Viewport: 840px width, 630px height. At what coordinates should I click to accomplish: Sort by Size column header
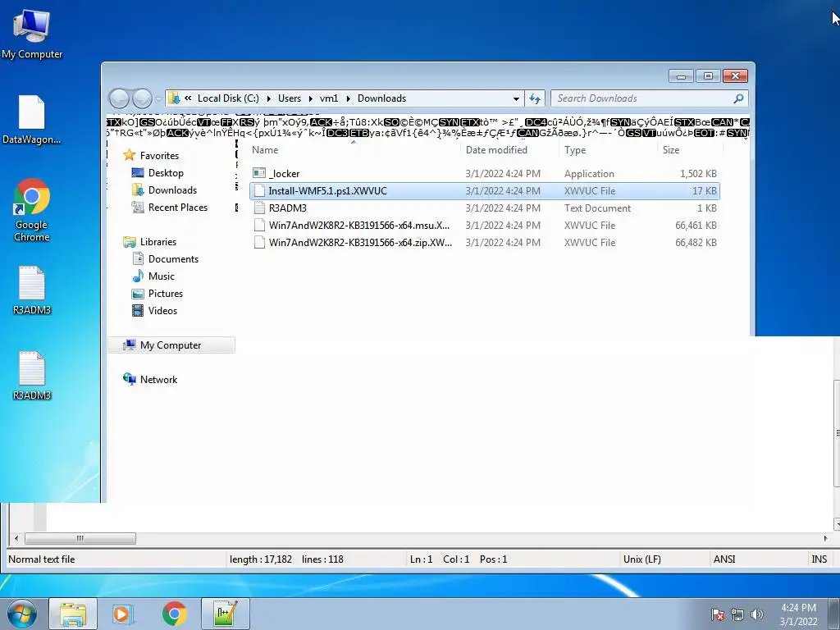tap(690, 150)
